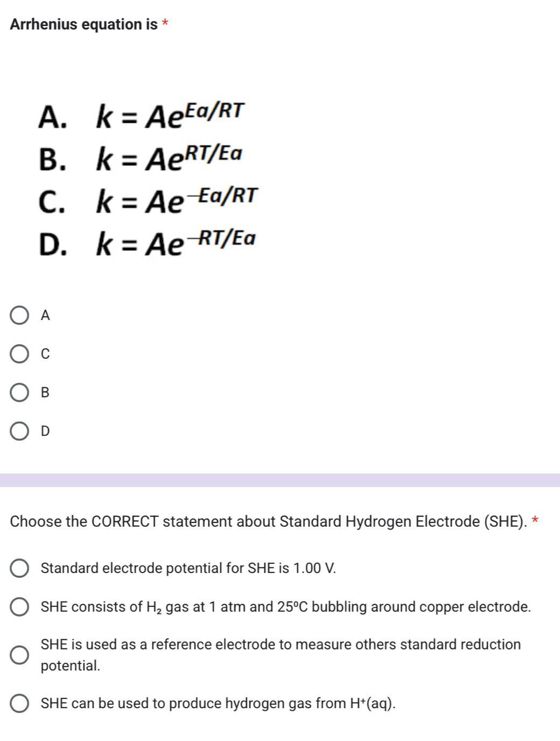Click the label C beside its radio button

click(45, 354)
